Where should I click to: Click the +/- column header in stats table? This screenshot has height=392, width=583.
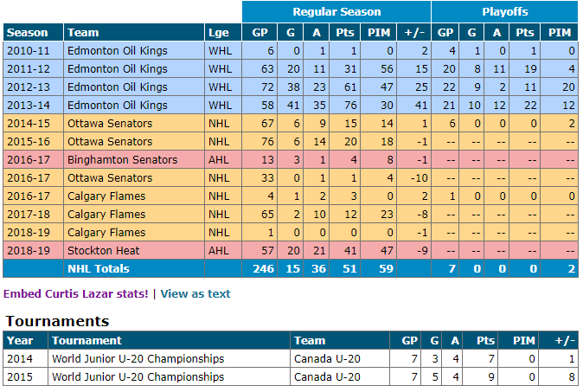pos(413,32)
